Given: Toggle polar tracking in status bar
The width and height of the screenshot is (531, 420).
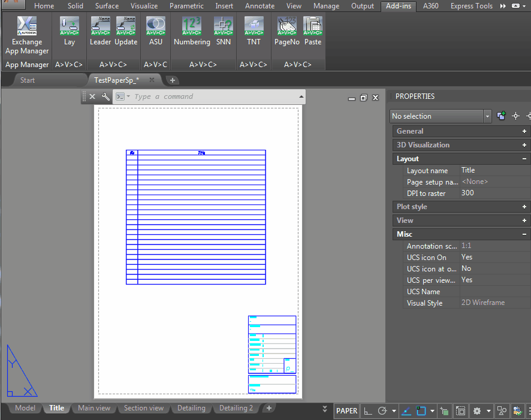Looking at the screenshot, I should pos(382,411).
